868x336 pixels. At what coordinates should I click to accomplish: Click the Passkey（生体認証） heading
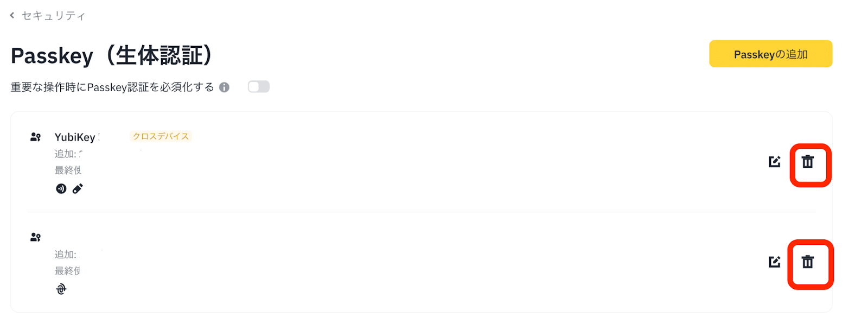[x=112, y=55]
